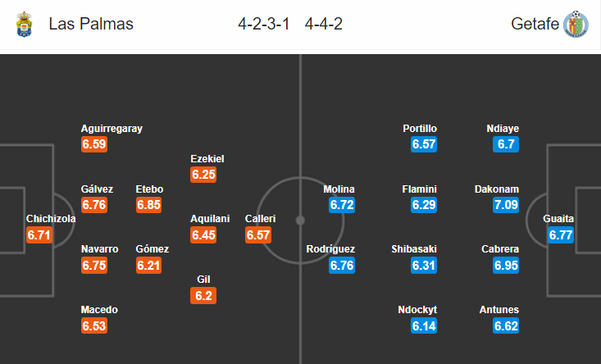This screenshot has height=364, width=601.
Task: Open Ndockyt's 6.14 rating badge
Action: click(424, 325)
